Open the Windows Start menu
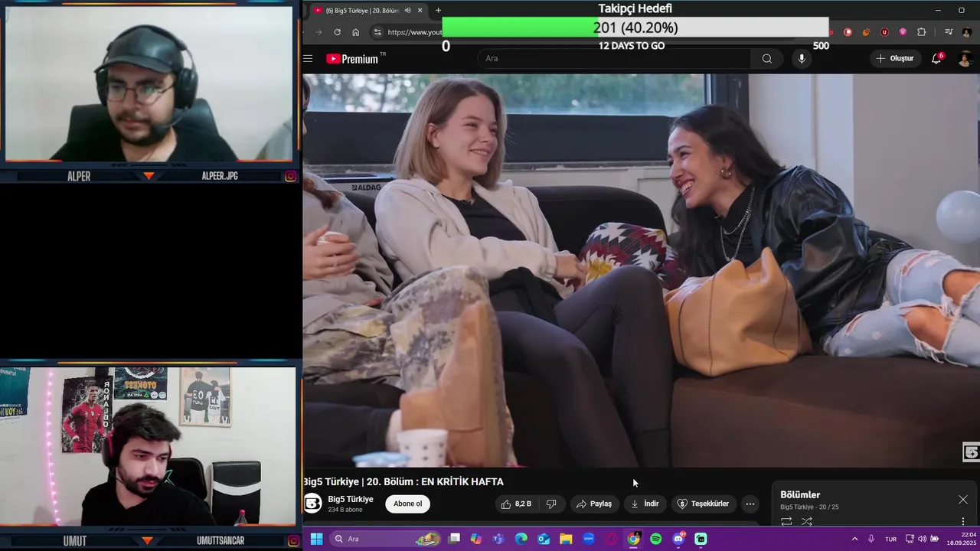Image resolution: width=980 pixels, height=551 pixels. point(316,539)
